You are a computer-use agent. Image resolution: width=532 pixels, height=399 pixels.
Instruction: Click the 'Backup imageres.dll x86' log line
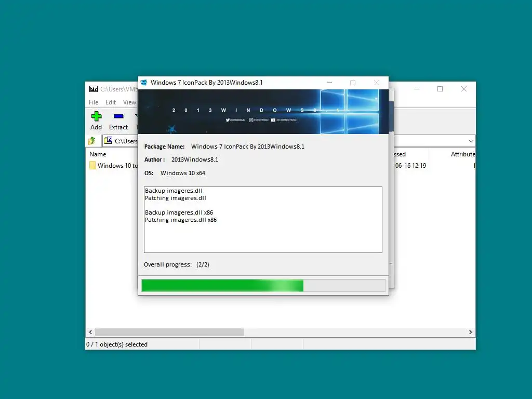pos(179,212)
